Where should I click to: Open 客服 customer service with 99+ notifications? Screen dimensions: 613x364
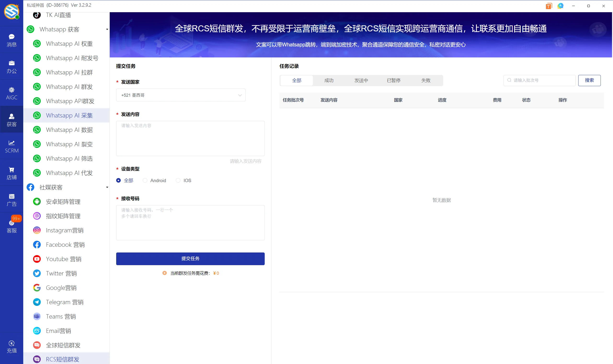[11, 226]
